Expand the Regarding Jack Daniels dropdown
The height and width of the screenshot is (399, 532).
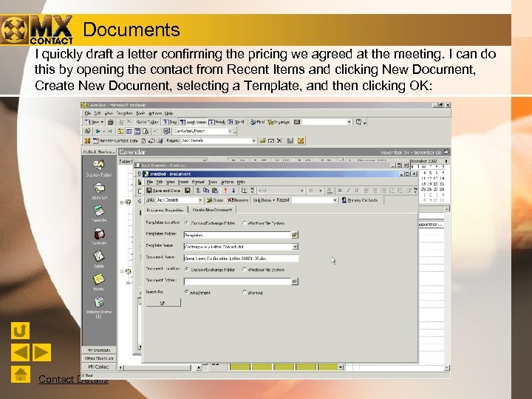(253, 140)
